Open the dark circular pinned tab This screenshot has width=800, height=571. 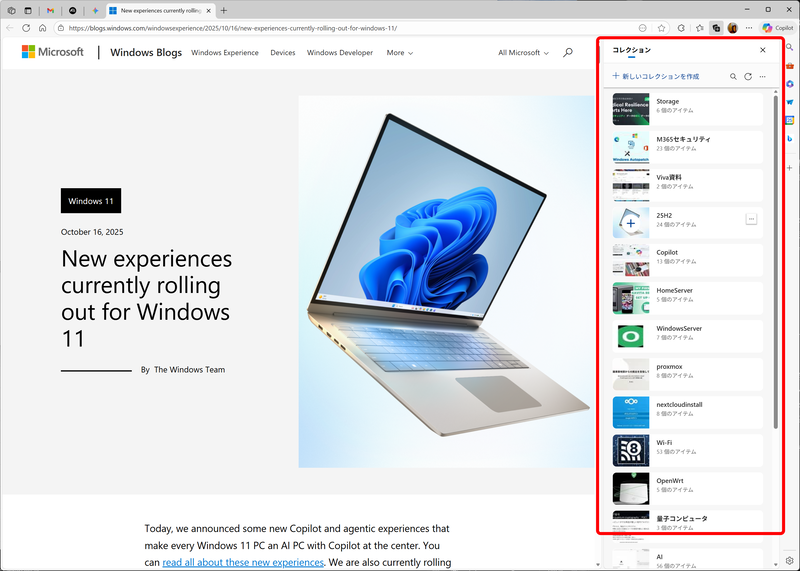(72, 10)
